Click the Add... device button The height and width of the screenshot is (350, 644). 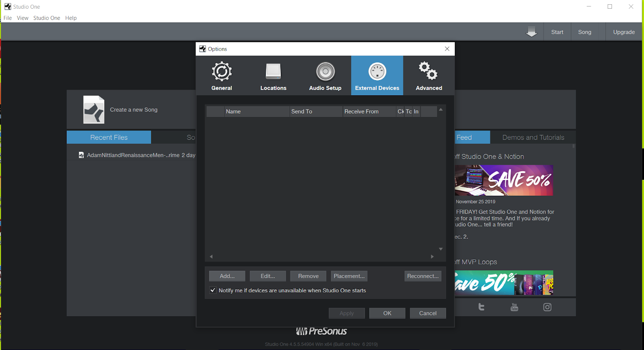227,276
